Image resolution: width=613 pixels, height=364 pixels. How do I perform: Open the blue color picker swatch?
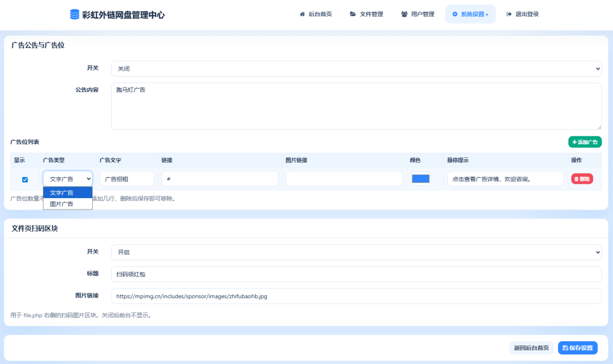coord(421,178)
